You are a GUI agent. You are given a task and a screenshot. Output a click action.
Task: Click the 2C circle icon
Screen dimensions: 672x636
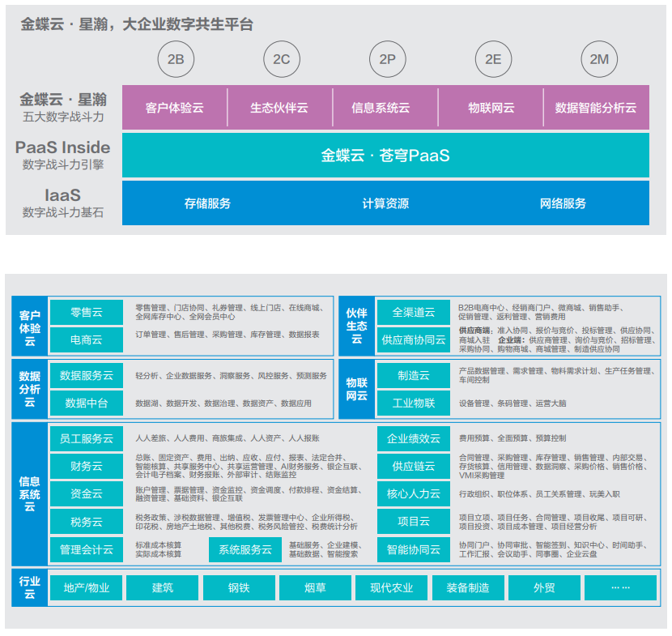click(x=281, y=59)
